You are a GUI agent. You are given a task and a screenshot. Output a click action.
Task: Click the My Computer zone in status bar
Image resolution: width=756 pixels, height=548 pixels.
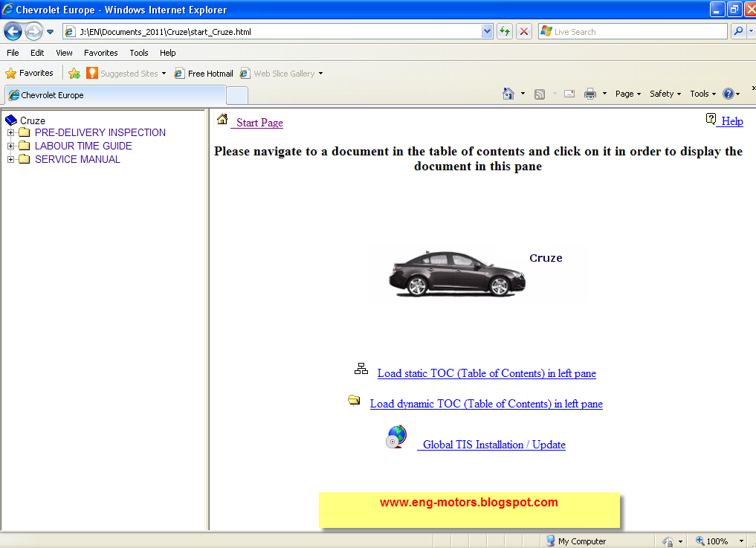(576, 541)
